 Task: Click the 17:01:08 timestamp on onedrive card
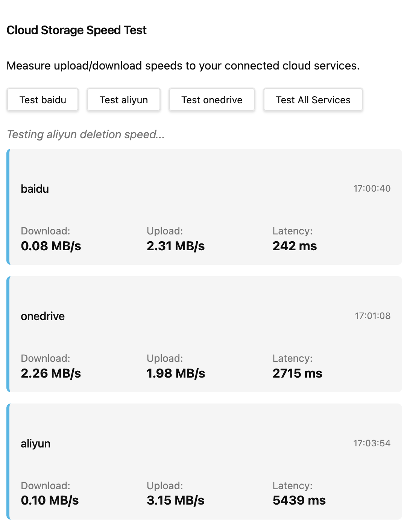(x=372, y=316)
